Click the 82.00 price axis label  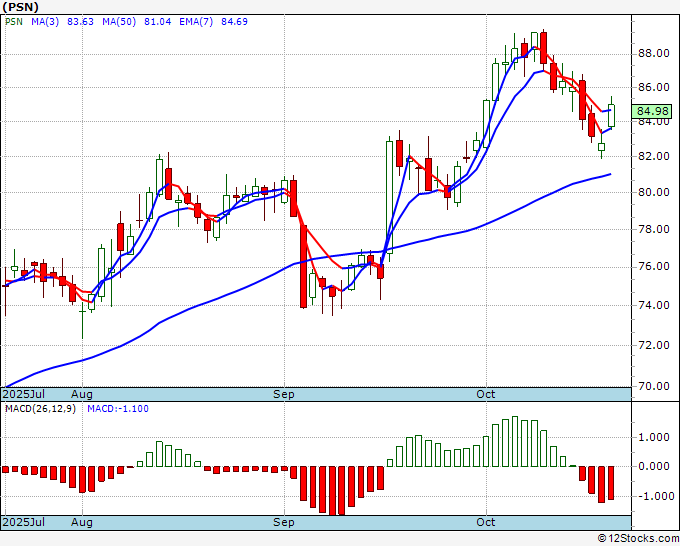(653, 156)
